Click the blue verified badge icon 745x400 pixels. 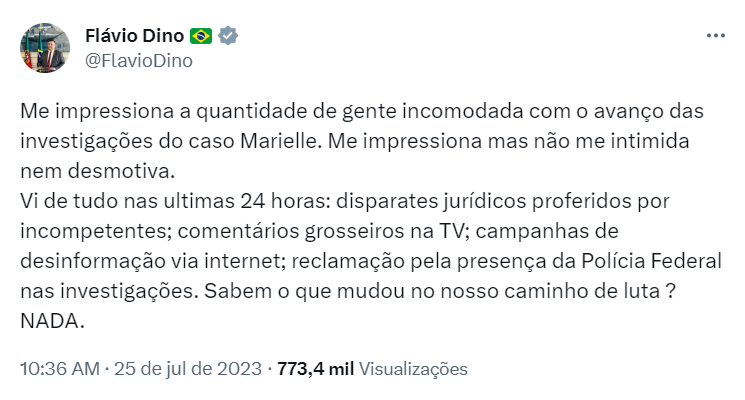[230, 36]
